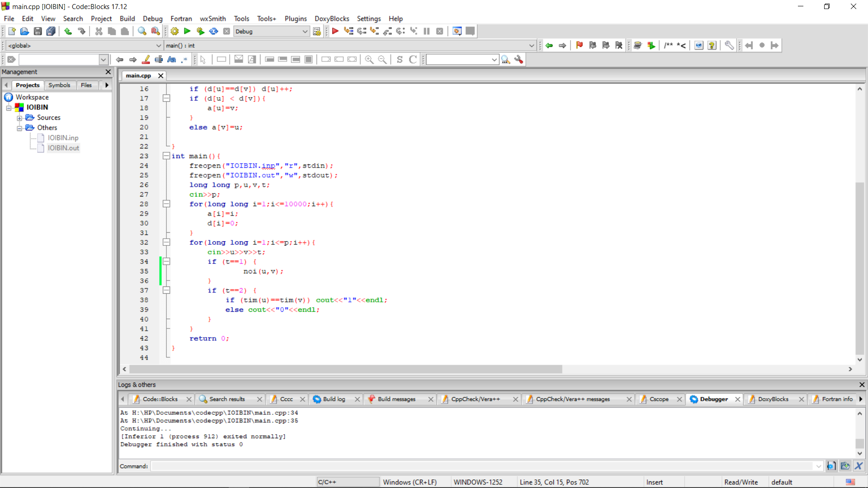The image size is (868, 488).
Task: Click the editor horizontal scrollbar
Action: [x=346, y=369]
